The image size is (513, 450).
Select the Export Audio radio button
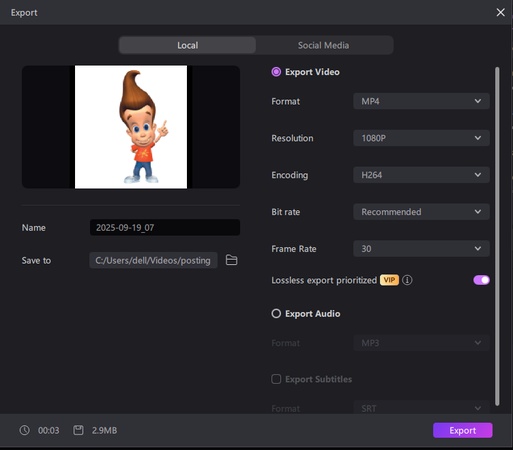pos(276,314)
